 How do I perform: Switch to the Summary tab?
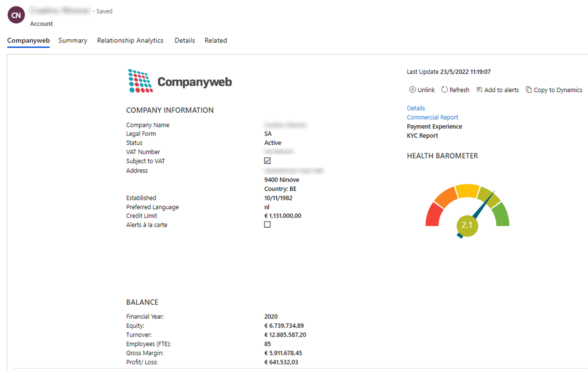pos(73,41)
